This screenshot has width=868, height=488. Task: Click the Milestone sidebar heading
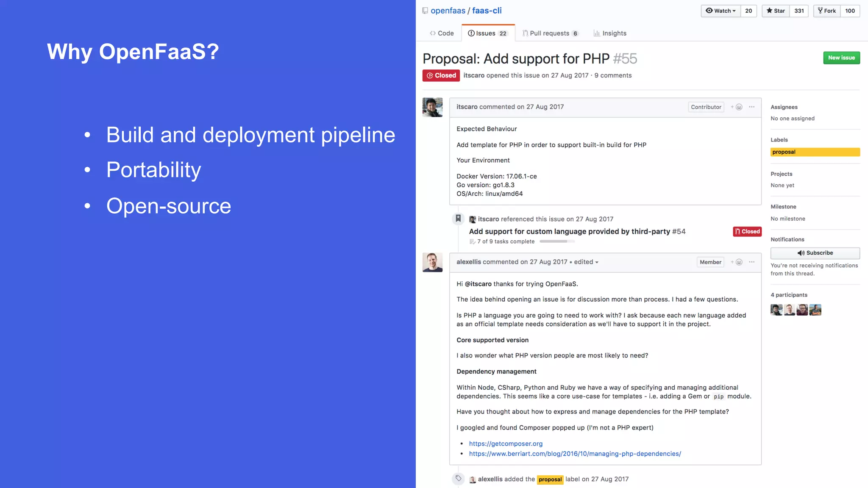pyautogui.click(x=783, y=207)
